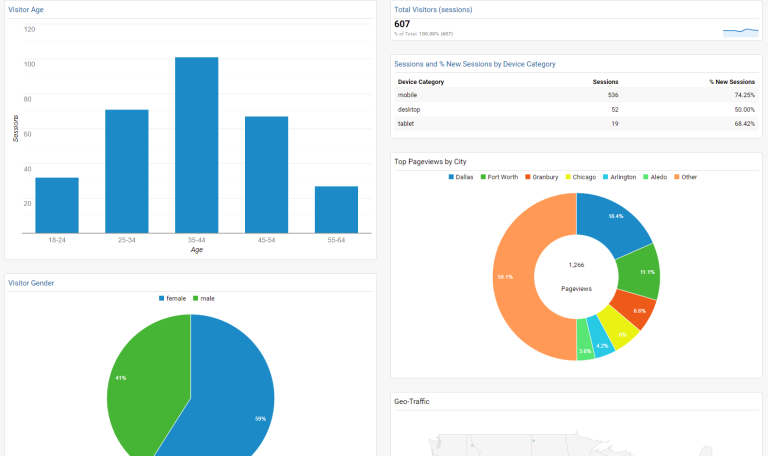The height and width of the screenshot is (456, 768).
Task: Click the Geo-Traffic widget title
Action: point(411,402)
